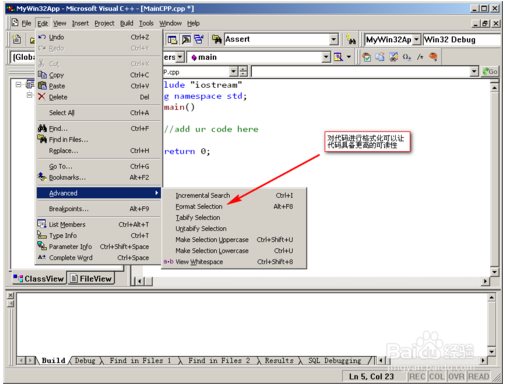
Task: Choose List Members in Edit menu
Action: coord(99,224)
